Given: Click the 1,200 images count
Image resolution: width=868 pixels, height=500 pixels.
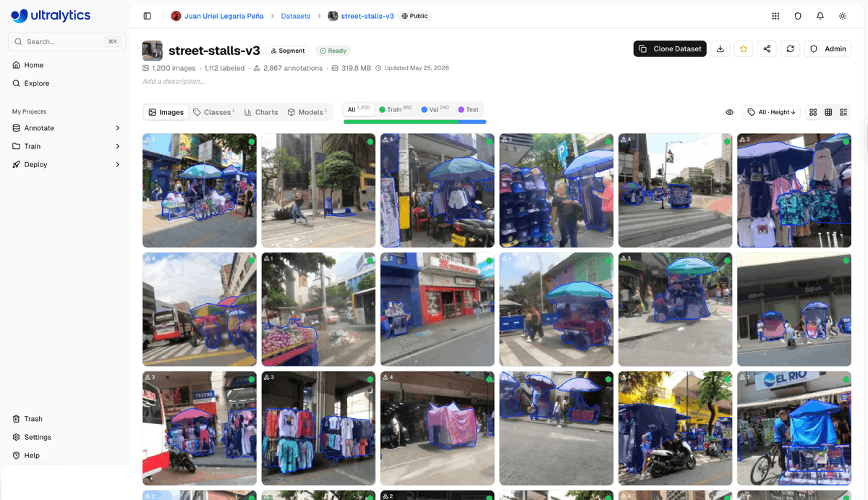Looking at the screenshot, I should (174, 68).
